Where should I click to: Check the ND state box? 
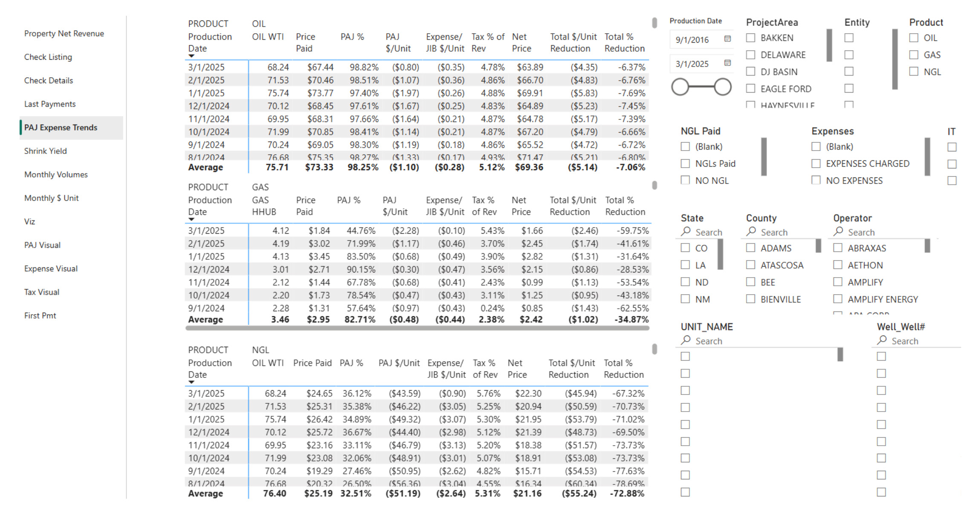[685, 282]
